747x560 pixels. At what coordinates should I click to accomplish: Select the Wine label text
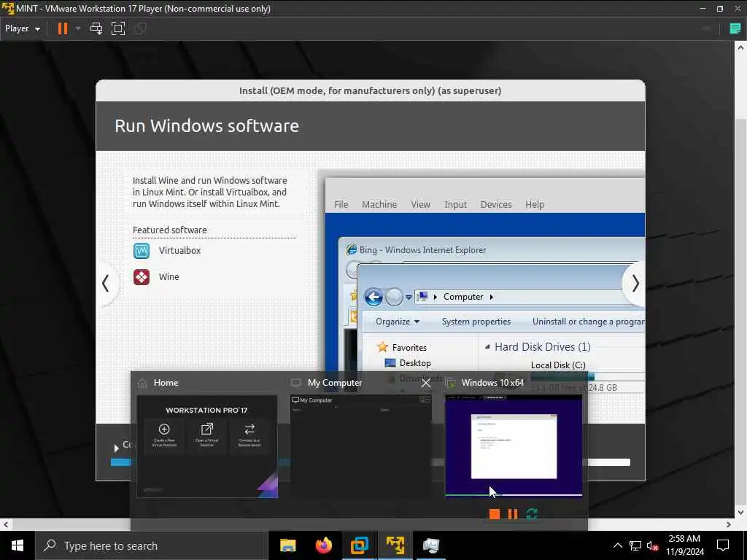(x=169, y=276)
